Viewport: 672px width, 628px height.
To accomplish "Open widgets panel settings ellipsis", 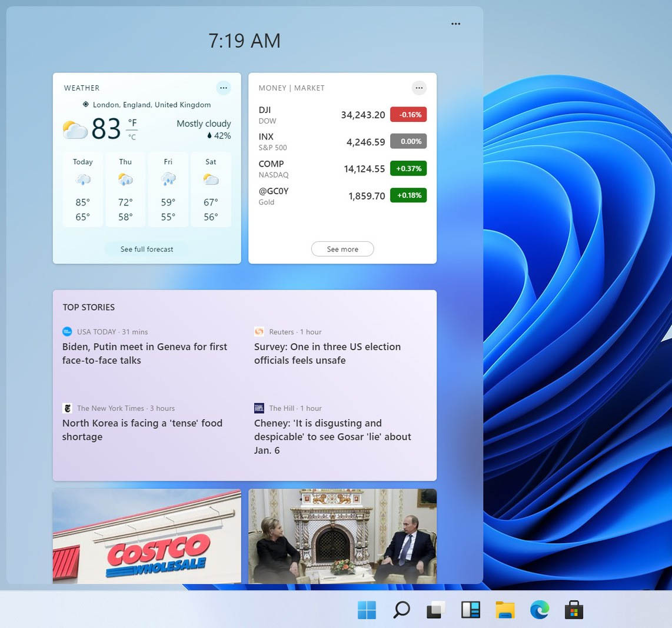I will coord(455,24).
